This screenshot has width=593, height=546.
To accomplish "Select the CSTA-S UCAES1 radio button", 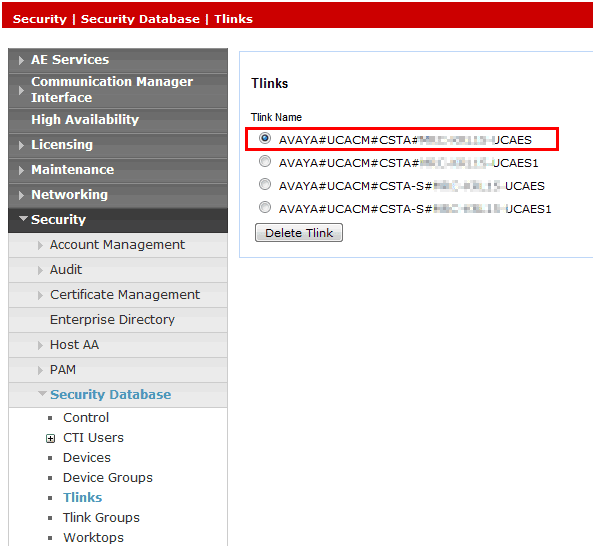I will 265,207.
